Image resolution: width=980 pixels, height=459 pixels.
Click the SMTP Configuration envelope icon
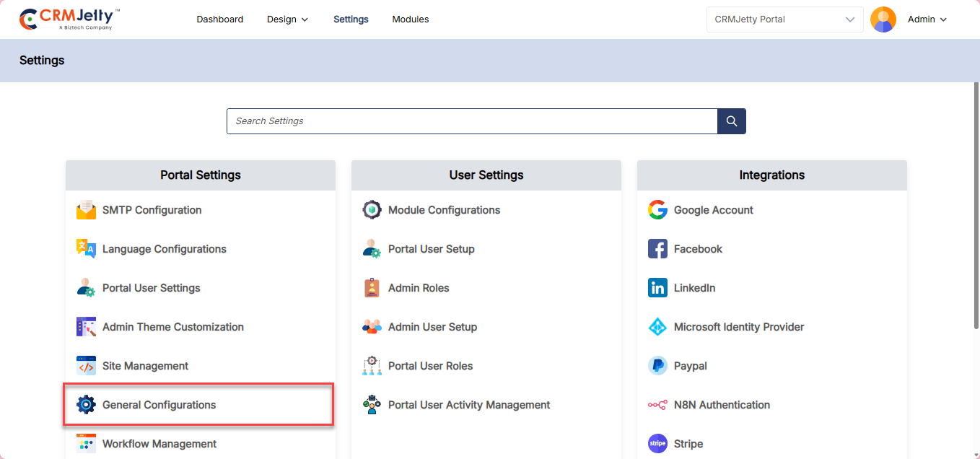[86, 210]
